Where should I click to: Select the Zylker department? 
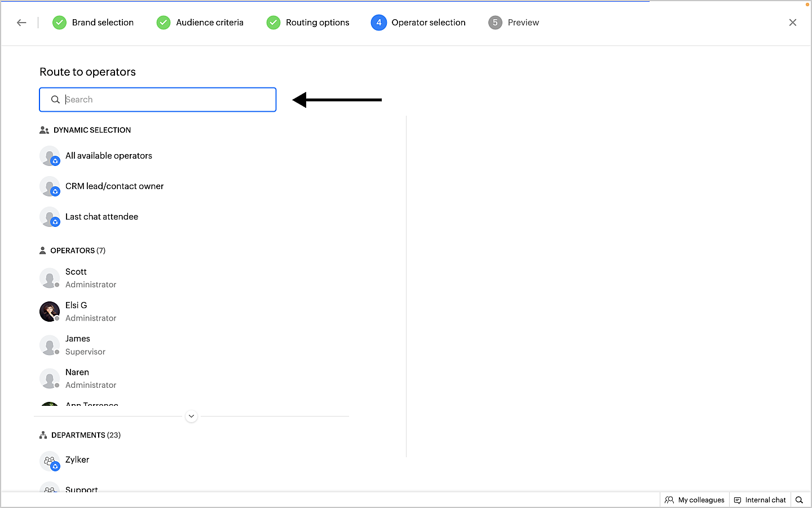pyautogui.click(x=77, y=460)
